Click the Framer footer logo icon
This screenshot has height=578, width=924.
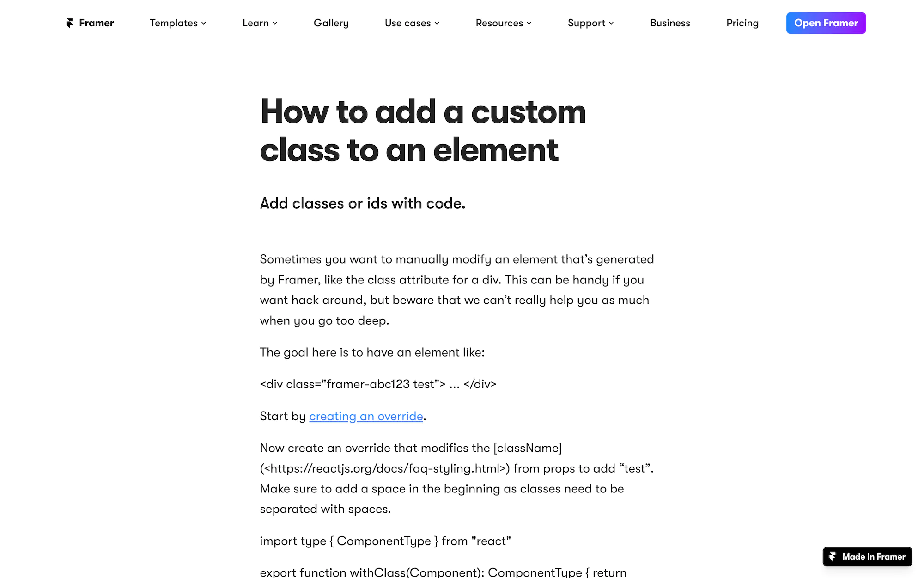point(834,555)
